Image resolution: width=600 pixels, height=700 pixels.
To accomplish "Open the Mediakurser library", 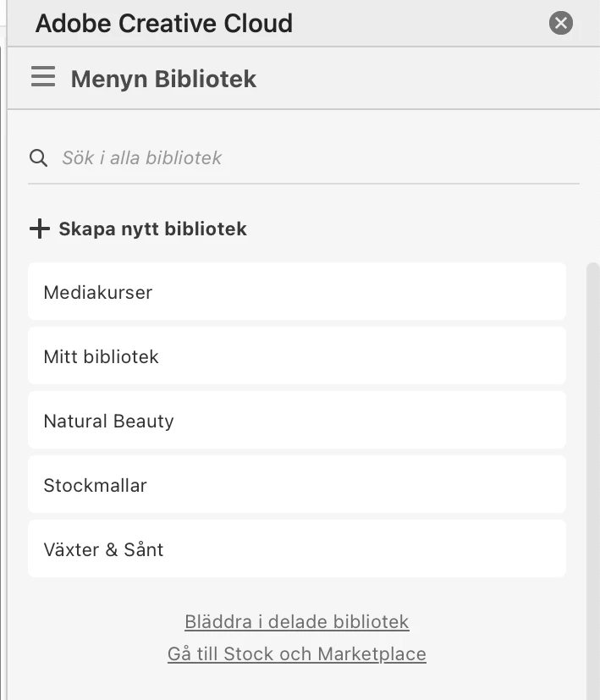I will 297,291.
